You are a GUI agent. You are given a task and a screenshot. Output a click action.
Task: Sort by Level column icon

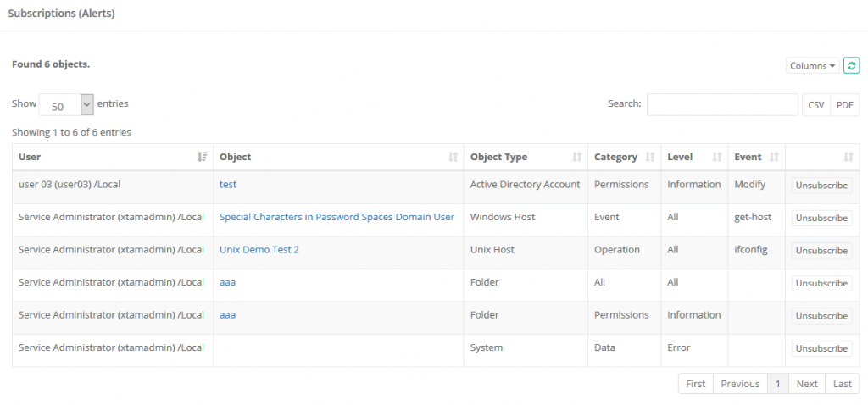(x=716, y=157)
